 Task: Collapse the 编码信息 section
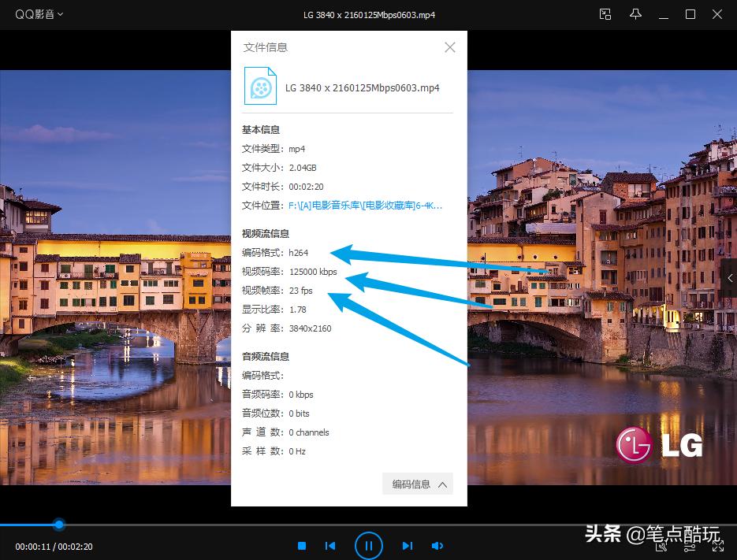[418, 484]
